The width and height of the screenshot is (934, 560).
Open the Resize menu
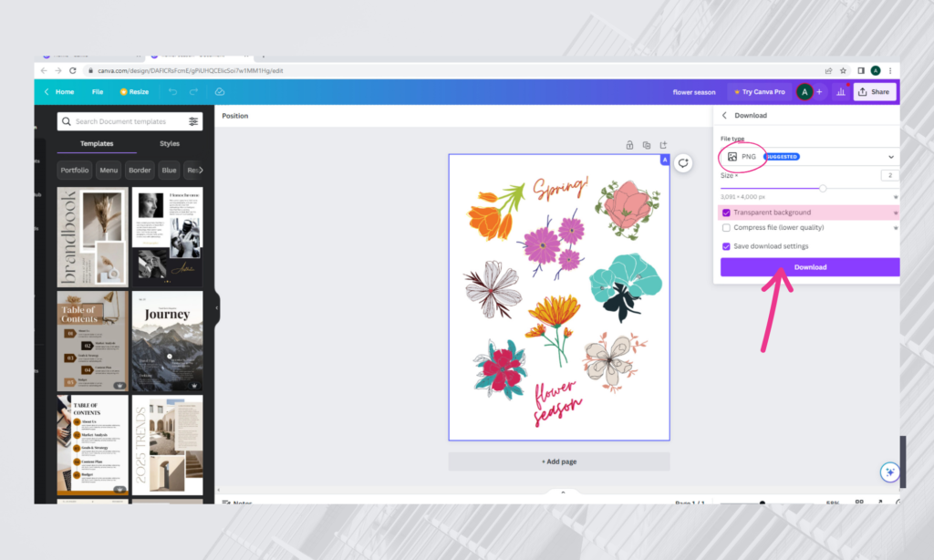coord(135,92)
